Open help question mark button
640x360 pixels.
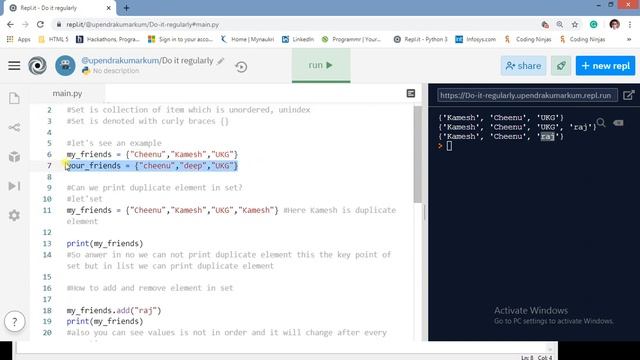(x=15, y=322)
